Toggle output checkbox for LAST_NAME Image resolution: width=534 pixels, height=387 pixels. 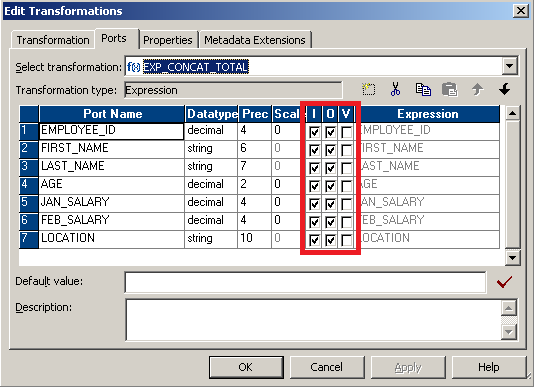[330, 168]
